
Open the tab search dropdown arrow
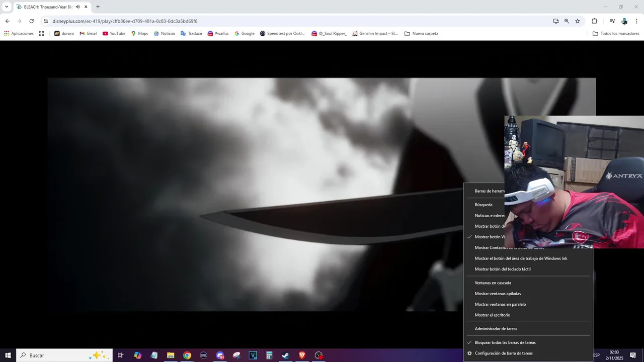pos(7,7)
